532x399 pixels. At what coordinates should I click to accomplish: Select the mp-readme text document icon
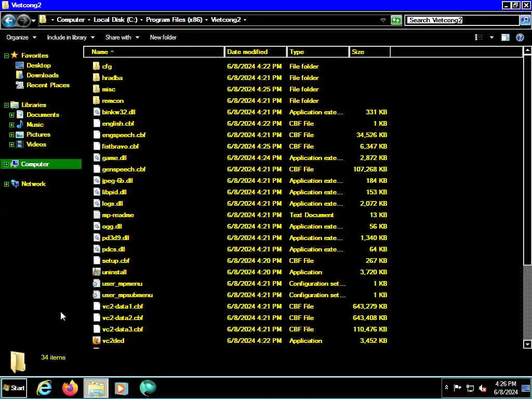coord(96,215)
